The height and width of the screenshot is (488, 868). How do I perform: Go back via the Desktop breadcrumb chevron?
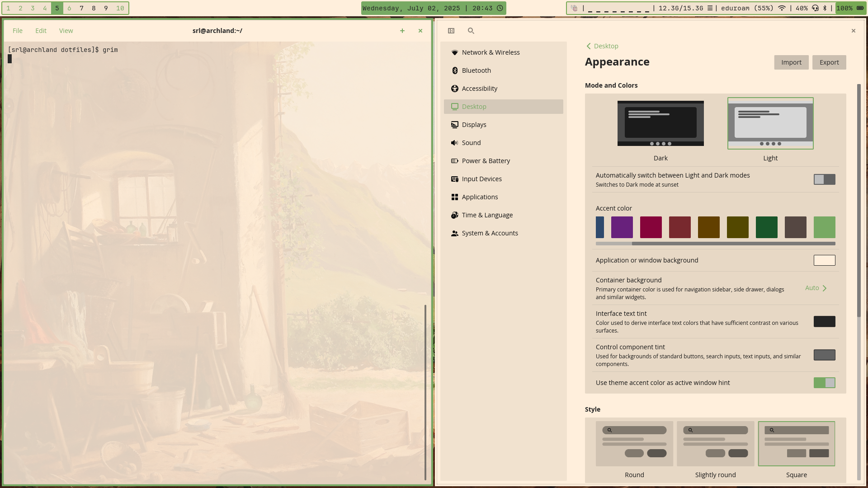pos(589,46)
